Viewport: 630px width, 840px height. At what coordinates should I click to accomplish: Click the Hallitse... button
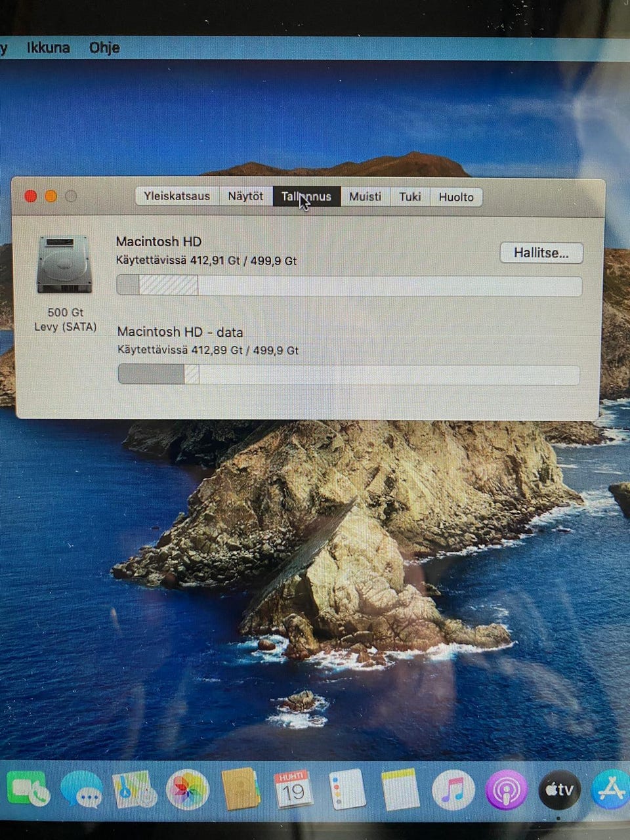[x=541, y=253]
